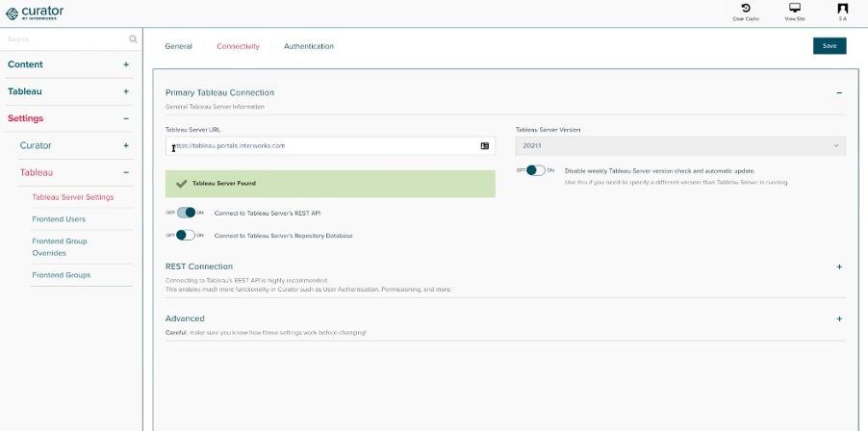This screenshot has width=868, height=431.
Task: Open Frontend Groups page
Action: pos(62,275)
